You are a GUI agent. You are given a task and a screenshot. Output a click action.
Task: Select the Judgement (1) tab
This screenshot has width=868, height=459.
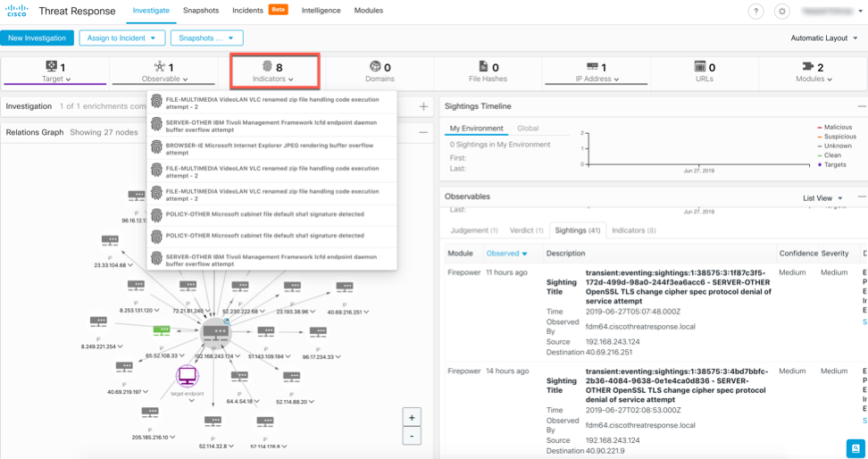[x=474, y=230]
